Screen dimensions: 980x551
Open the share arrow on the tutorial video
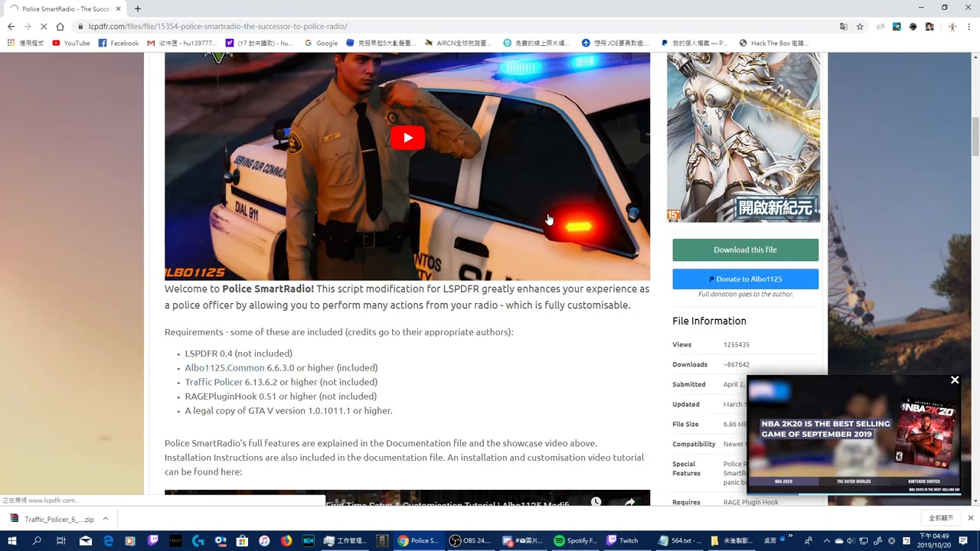click(629, 502)
